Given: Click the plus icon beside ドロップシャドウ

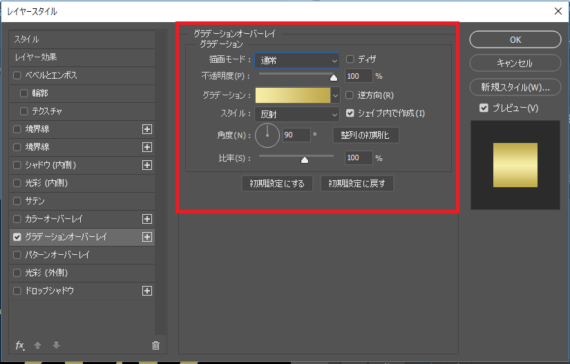Looking at the screenshot, I should coord(147,291).
